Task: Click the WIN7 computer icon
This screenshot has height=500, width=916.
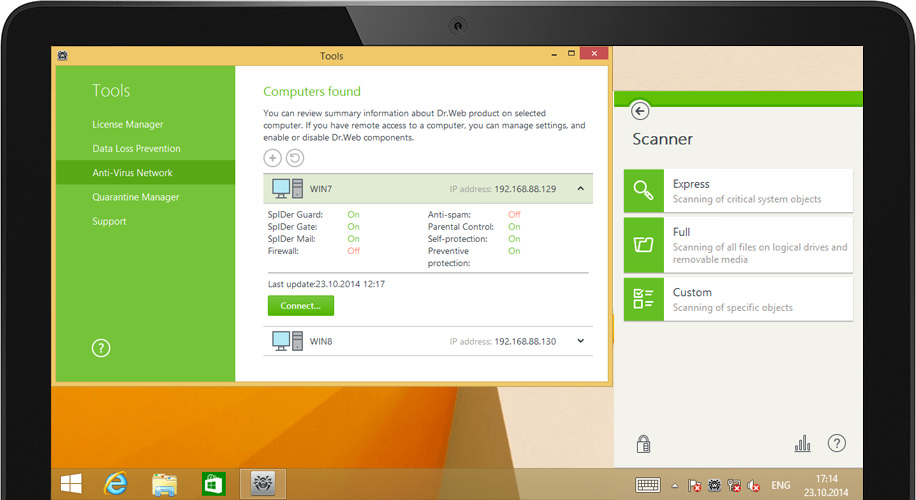Action: click(x=287, y=189)
